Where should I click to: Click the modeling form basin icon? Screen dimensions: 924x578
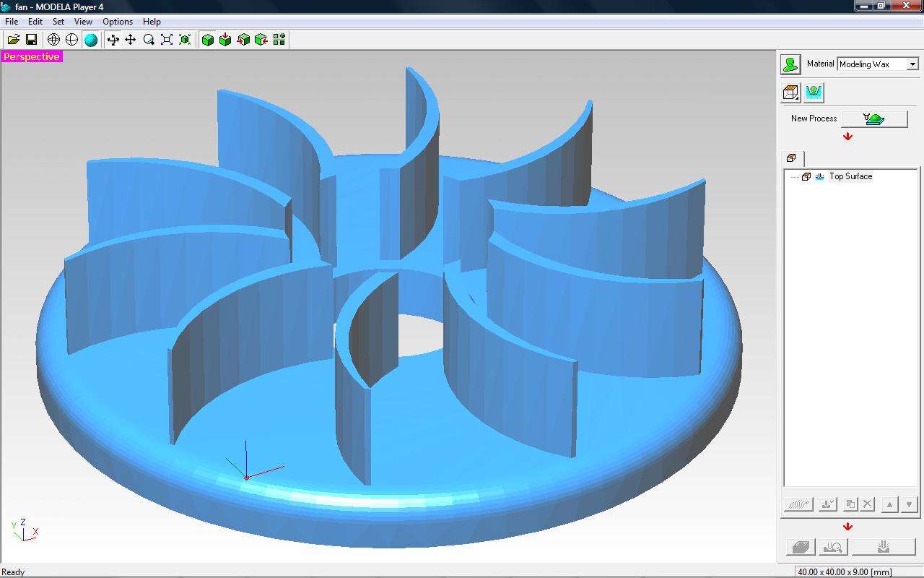point(814,92)
